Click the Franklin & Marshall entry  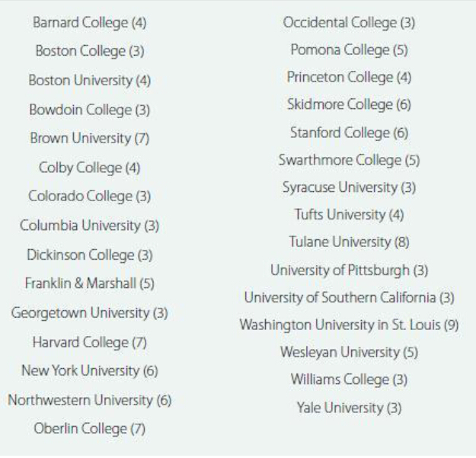89,283
